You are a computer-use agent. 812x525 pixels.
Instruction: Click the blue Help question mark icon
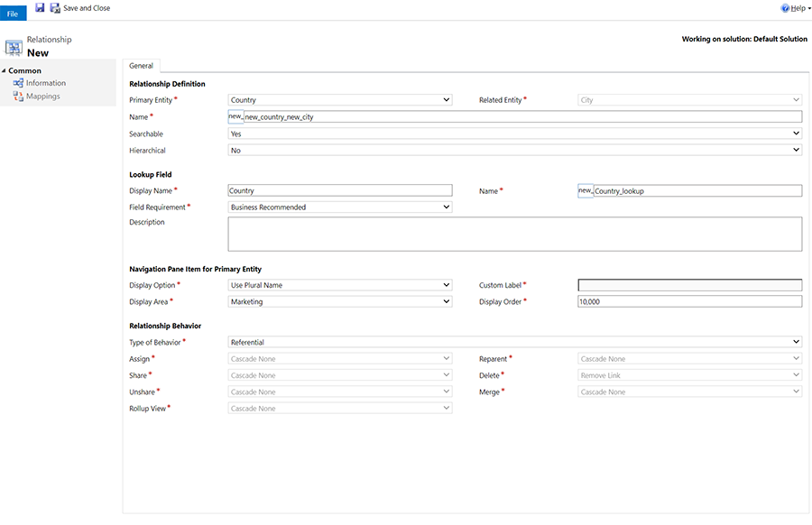pyautogui.click(x=785, y=7)
